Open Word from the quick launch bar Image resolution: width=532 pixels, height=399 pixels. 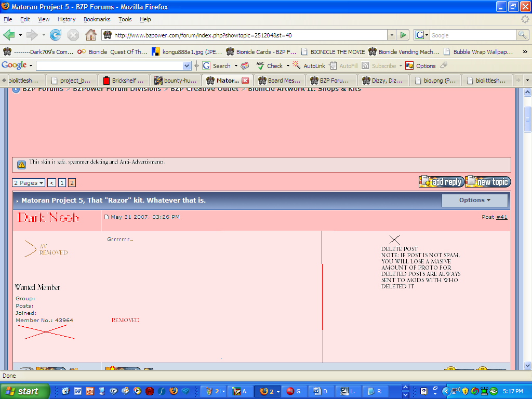pos(78,391)
